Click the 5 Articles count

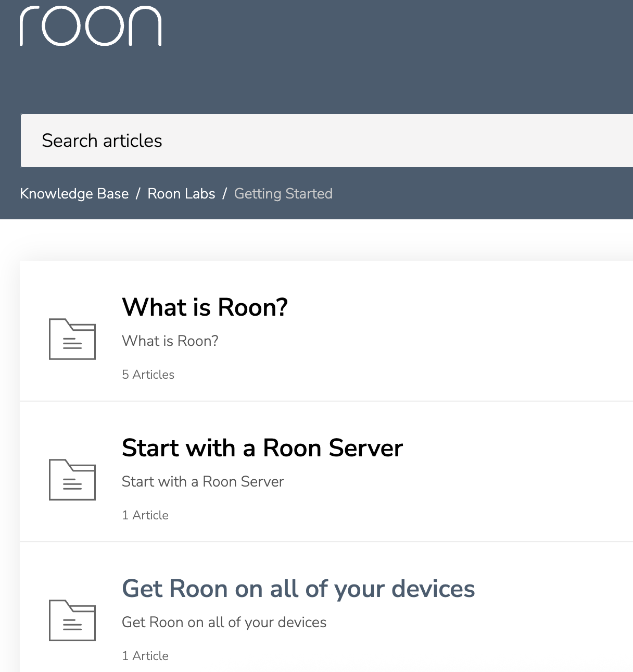pyautogui.click(x=148, y=375)
